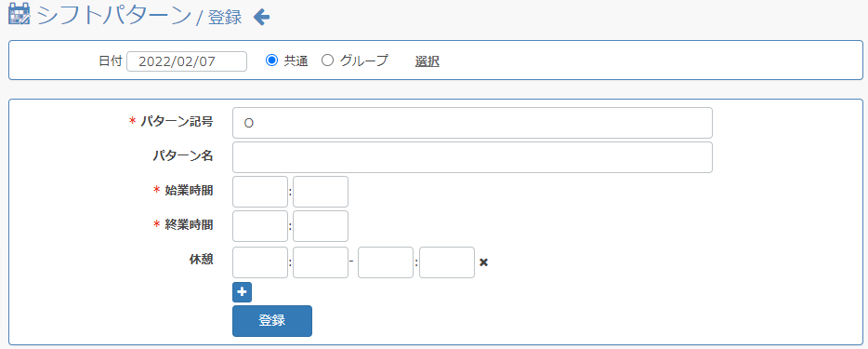Add a break row with the plus icon
This screenshot has width=868, height=349.
pyautogui.click(x=242, y=292)
